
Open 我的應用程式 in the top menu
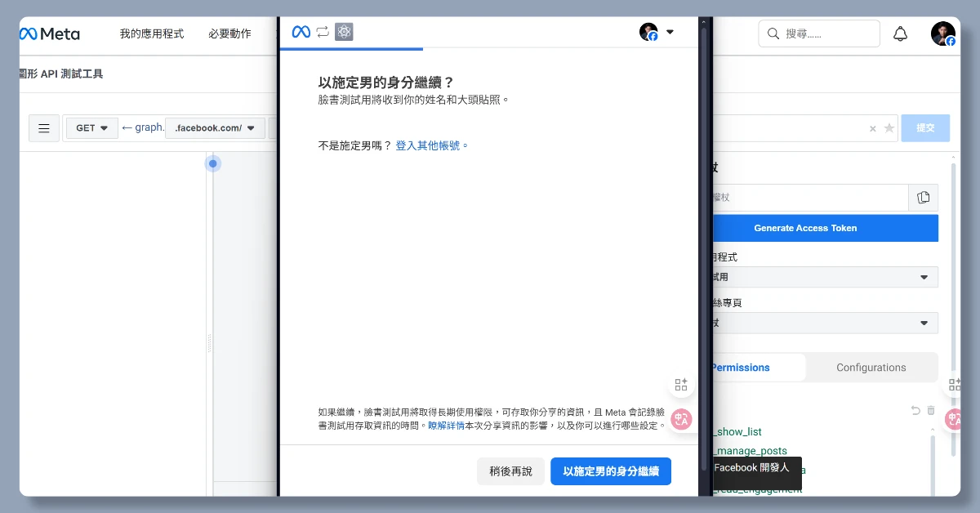(152, 33)
